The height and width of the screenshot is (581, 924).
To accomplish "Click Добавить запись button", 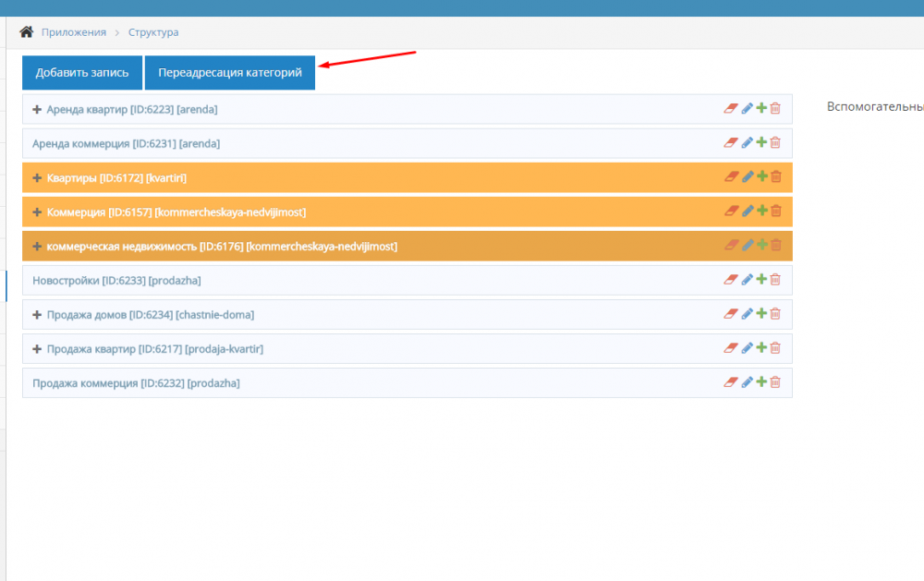I will (82, 72).
